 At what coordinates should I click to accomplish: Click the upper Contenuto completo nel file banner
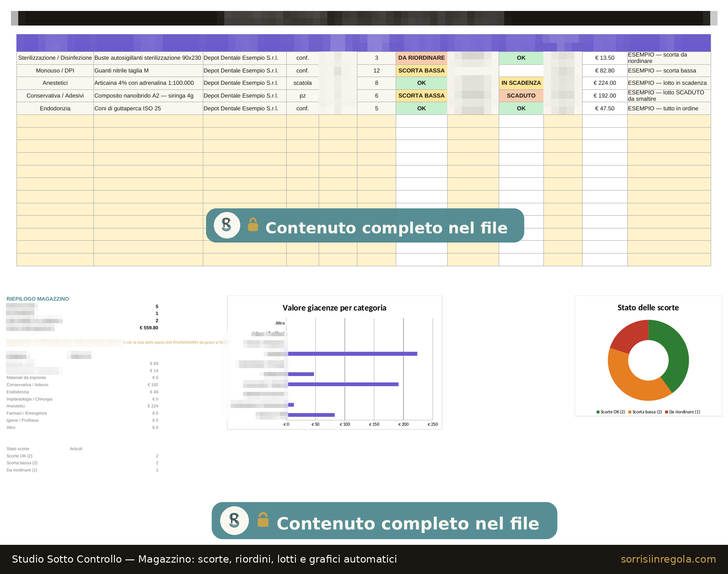tap(365, 225)
